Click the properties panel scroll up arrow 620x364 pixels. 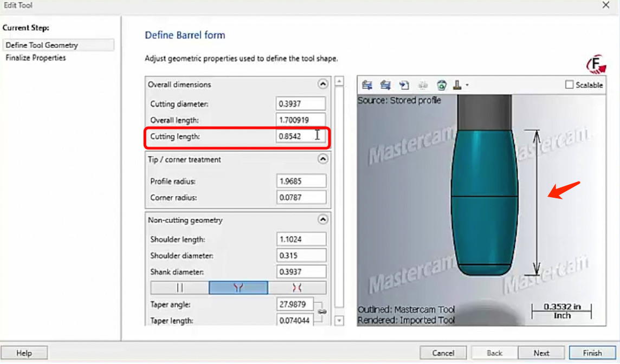click(x=339, y=81)
